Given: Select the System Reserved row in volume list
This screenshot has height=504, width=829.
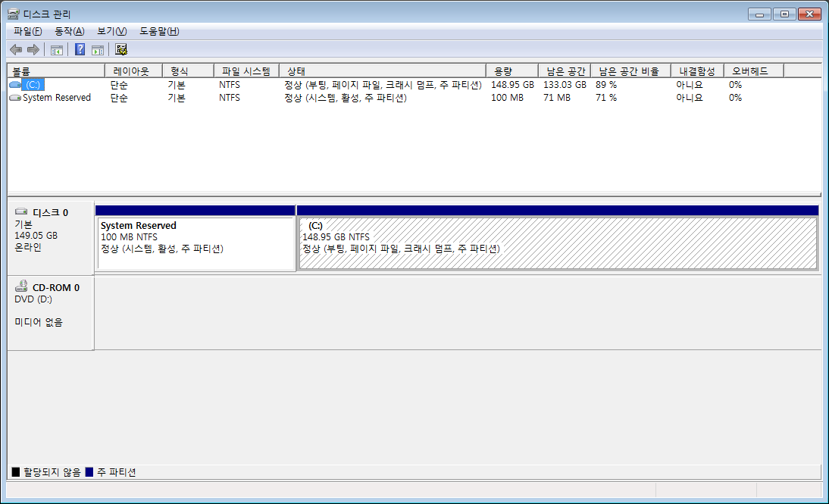Looking at the screenshot, I should point(56,98).
